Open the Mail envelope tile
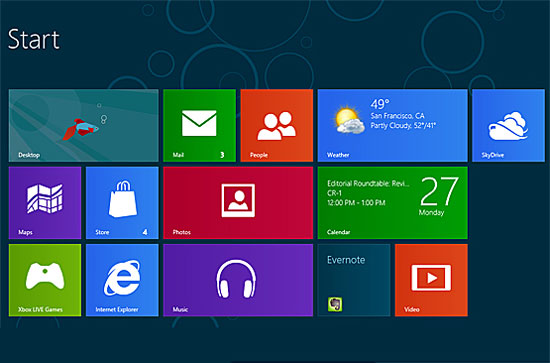 tap(199, 125)
